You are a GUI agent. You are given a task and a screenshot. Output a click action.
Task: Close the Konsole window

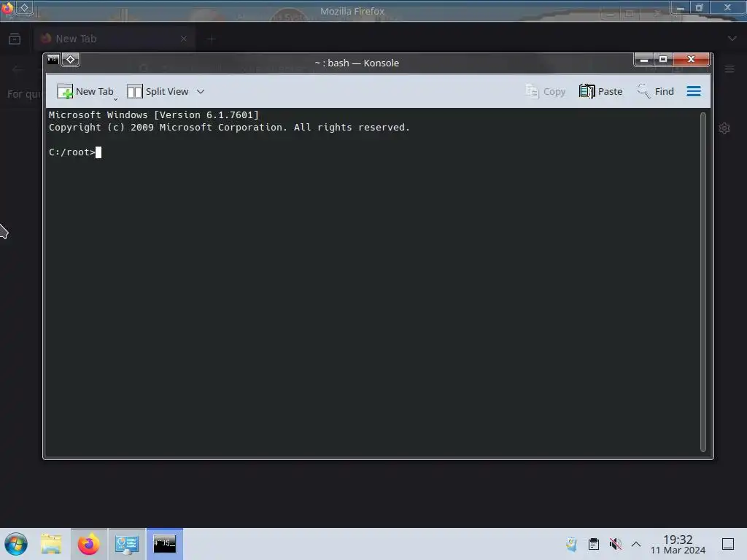point(692,60)
